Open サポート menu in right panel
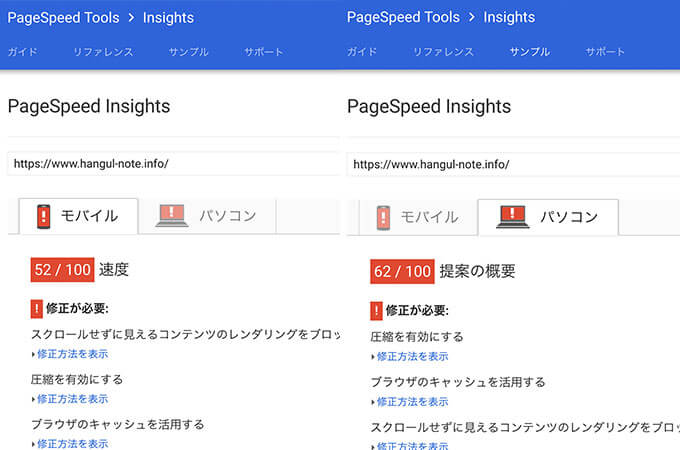 (605, 52)
